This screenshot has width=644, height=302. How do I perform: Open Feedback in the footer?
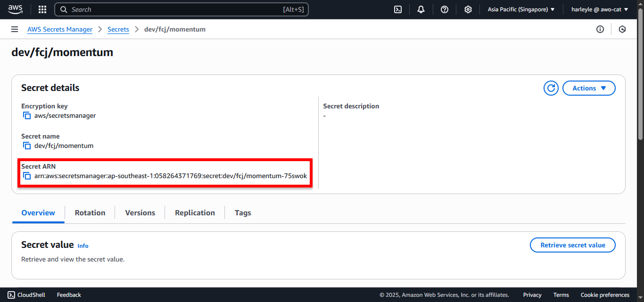point(69,295)
